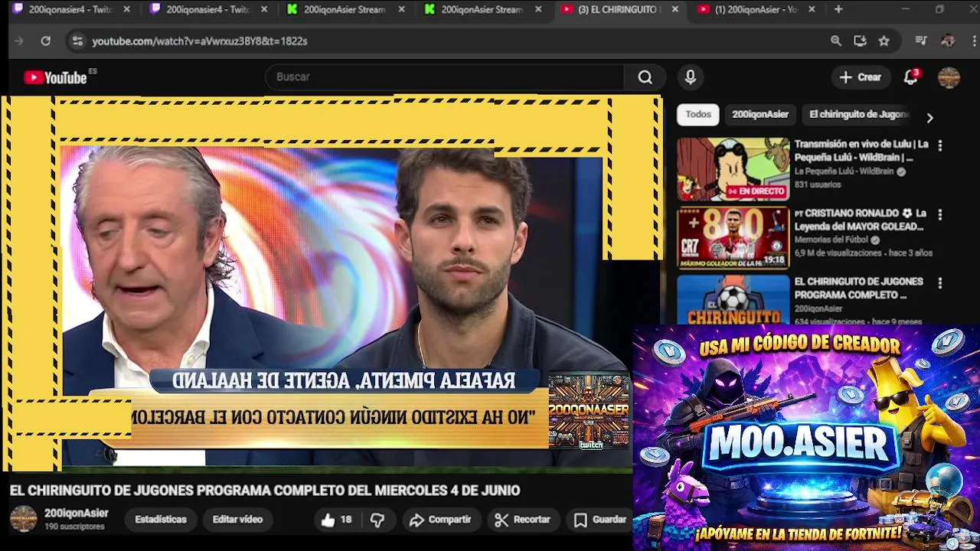This screenshot has height=551, width=980.
Task: Open options menu for Cristiano Ronaldo video
Action: [x=940, y=215]
